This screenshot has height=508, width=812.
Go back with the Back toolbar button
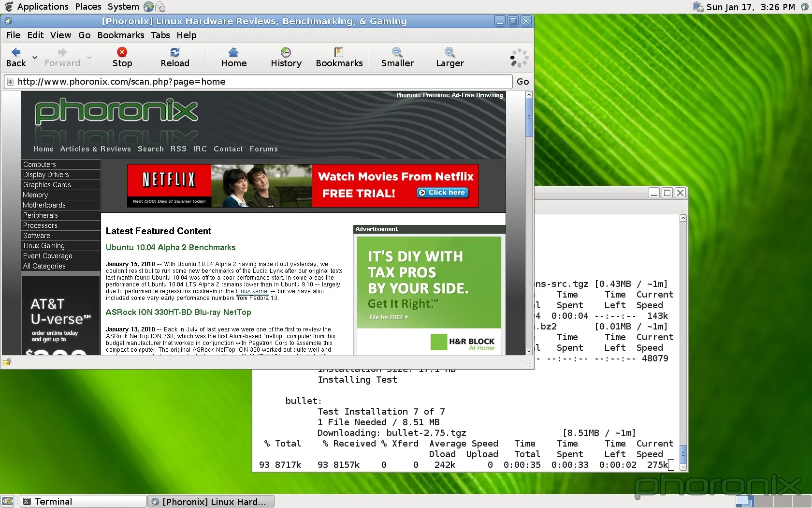(x=16, y=57)
